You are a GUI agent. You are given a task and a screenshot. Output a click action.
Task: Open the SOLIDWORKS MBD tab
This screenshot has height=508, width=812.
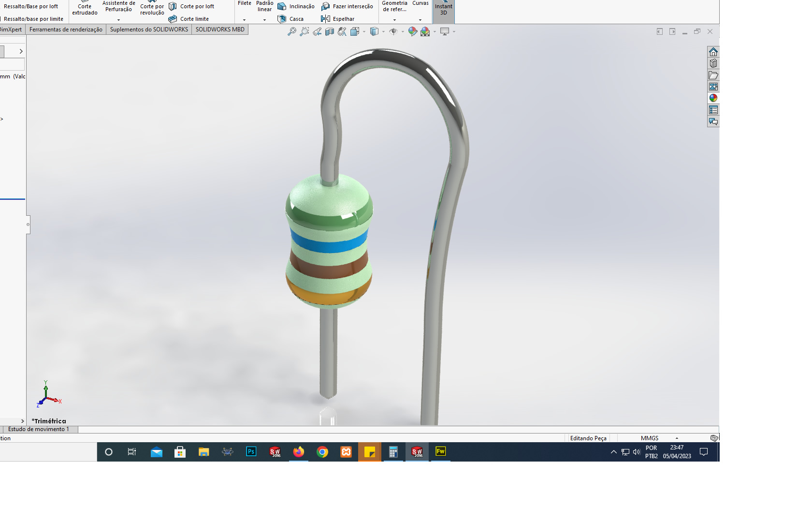(x=220, y=30)
